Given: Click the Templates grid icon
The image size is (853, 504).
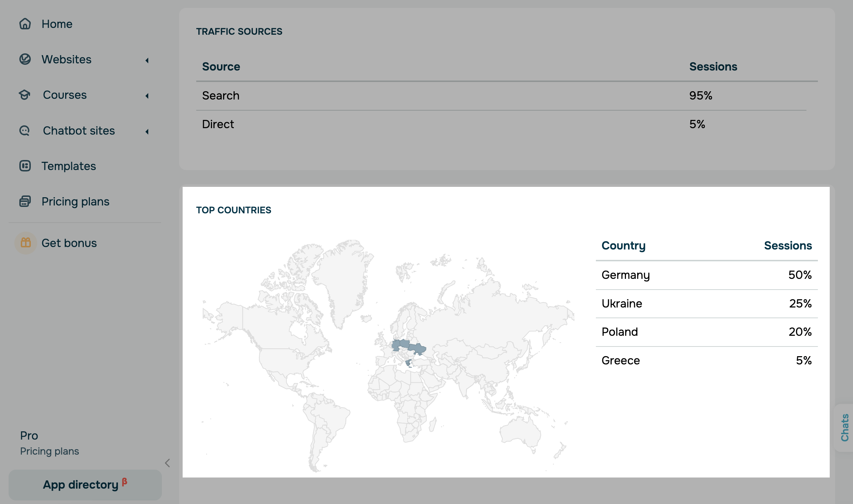Looking at the screenshot, I should 25,166.
